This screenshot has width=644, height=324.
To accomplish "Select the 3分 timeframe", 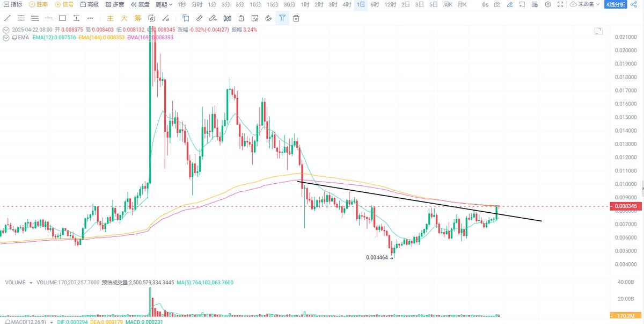I will pyautogui.click(x=226, y=4).
